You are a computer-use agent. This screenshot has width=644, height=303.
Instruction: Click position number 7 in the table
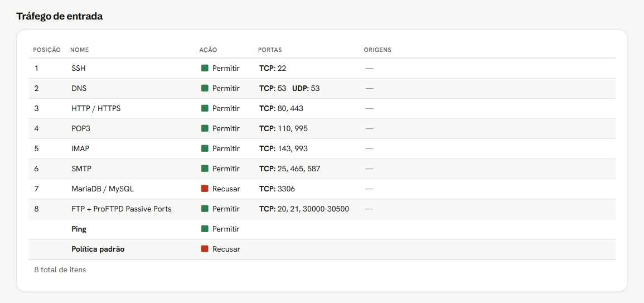(37, 189)
